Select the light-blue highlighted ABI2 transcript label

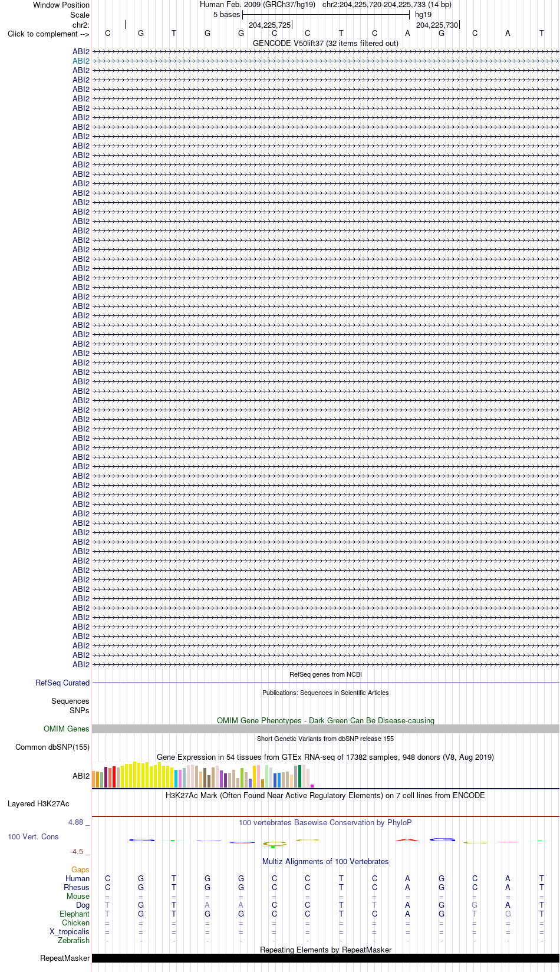(x=81, y=61)
